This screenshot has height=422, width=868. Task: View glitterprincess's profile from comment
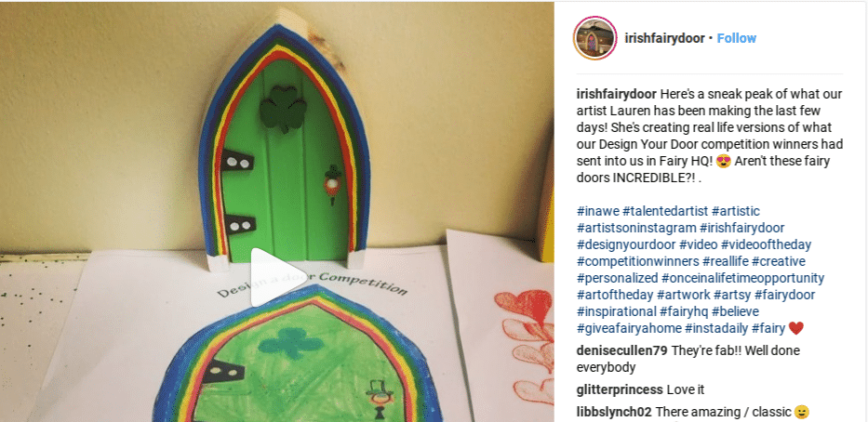click(620, 389)
